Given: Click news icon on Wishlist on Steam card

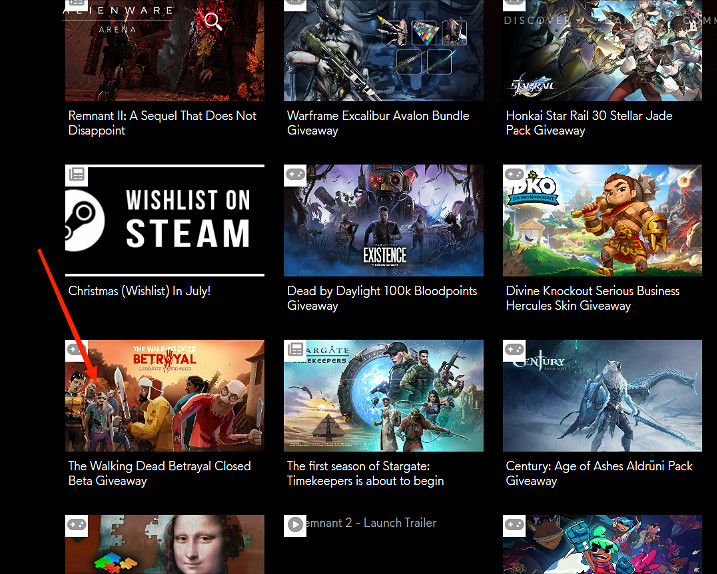Looking at the screenshot, I should [76, 175].
